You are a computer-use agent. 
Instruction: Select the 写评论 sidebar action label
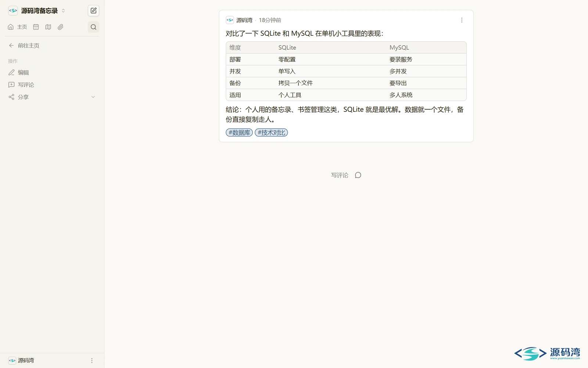point(26,85)
